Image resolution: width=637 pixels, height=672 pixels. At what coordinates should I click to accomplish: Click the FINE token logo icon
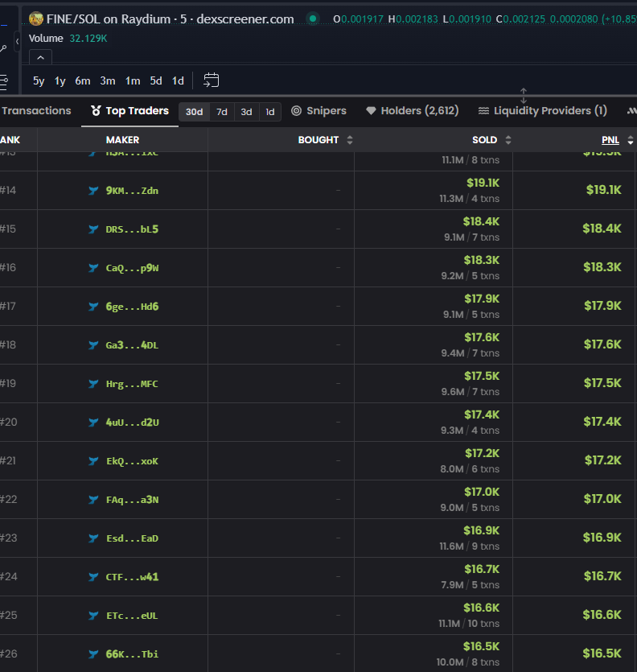[36, 19]
